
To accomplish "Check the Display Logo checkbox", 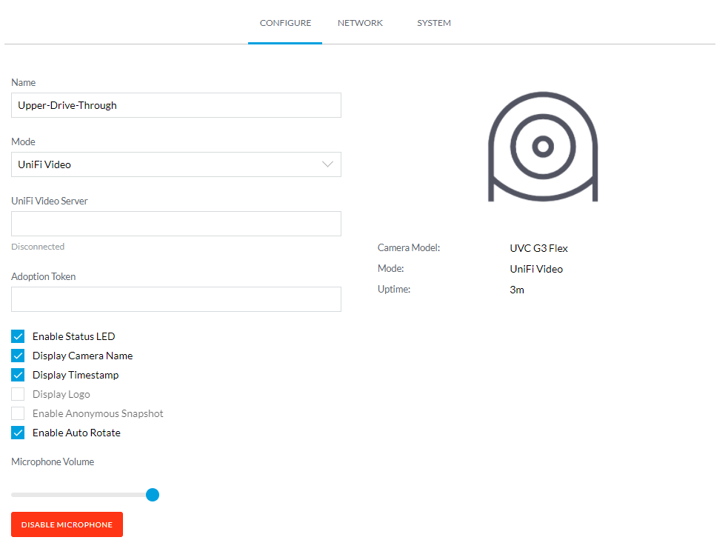I will [18, 394].
